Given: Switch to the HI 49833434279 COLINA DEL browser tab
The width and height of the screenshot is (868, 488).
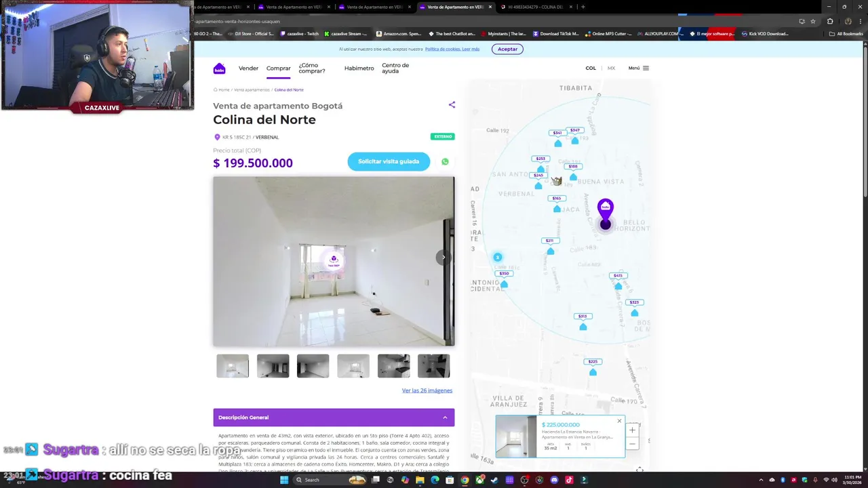Looking at the screenshot, I should pos(536,7).
